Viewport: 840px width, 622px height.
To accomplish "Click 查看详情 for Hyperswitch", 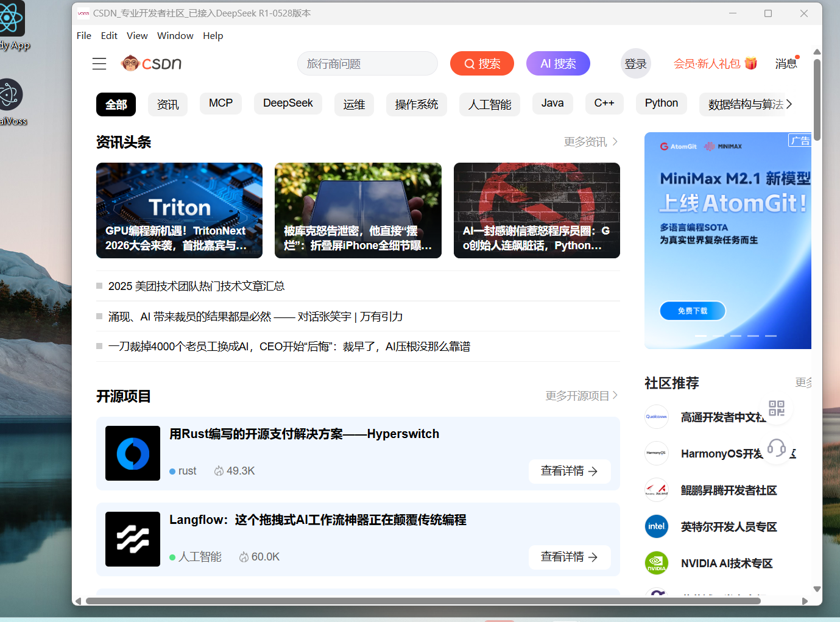I will pos(570,471).
